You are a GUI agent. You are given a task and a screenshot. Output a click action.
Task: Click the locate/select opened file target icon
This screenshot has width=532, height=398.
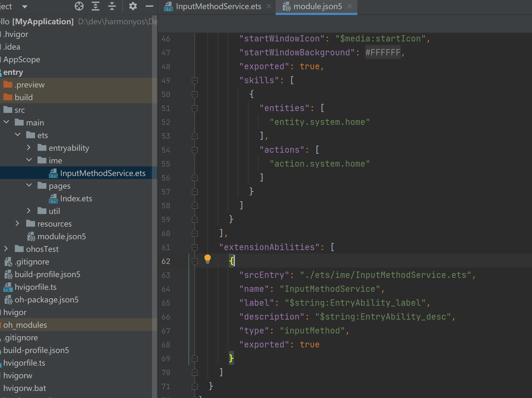[x=79, y=6]
